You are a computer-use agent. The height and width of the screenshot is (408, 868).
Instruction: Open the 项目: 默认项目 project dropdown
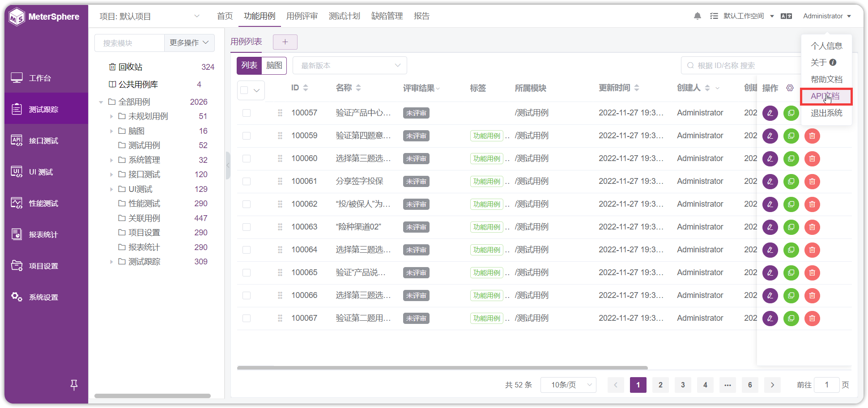coord(149,17)
